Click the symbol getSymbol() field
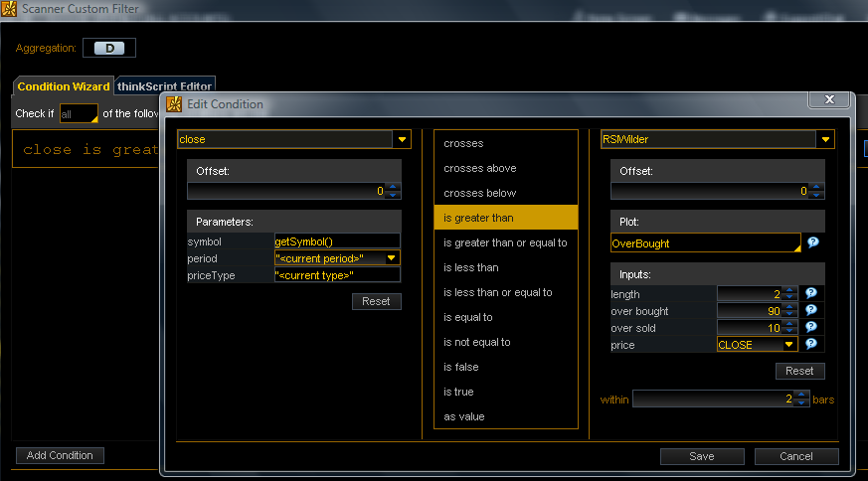The width and height of the screenshot is (868, 481). click(x=337, y=241)
